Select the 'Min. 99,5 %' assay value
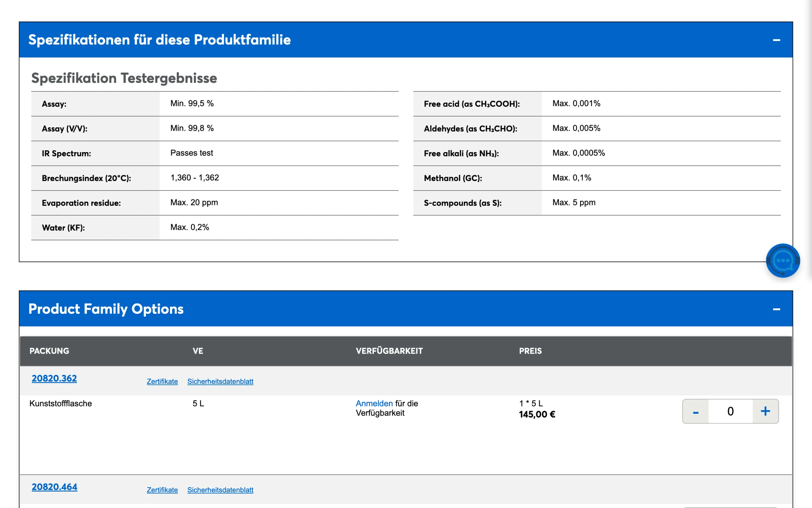The image size is (812, 508). point(192,104)
